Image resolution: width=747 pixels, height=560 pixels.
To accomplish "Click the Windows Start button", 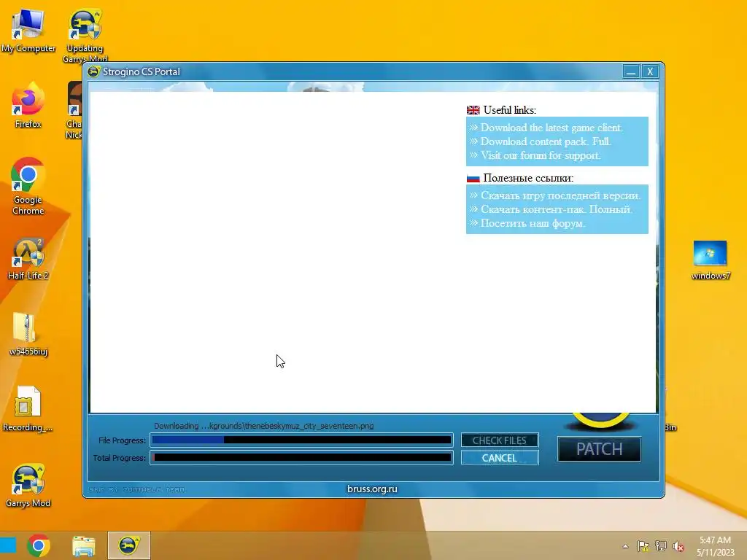I will [8, 545].
